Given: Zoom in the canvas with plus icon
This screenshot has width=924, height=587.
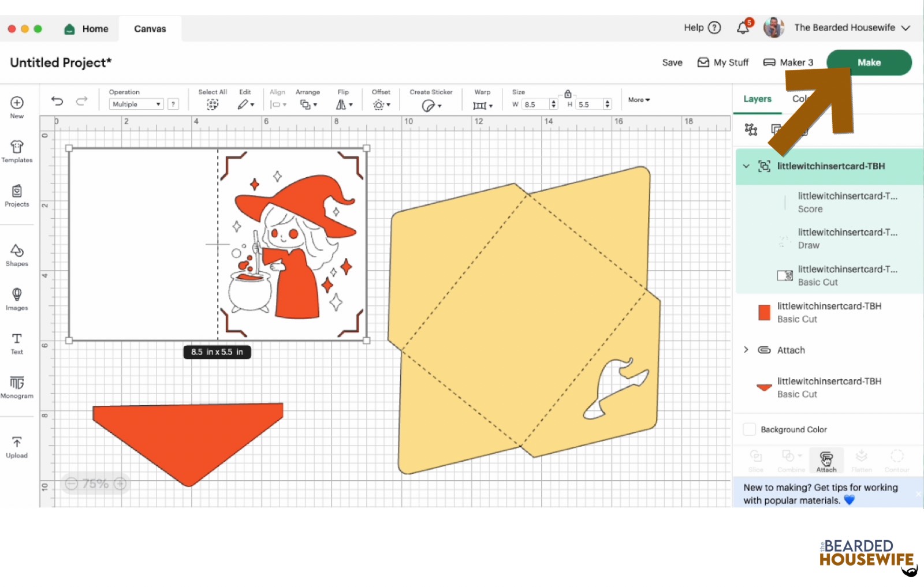Looking at the screenshot, I should (x=120, y=484).
